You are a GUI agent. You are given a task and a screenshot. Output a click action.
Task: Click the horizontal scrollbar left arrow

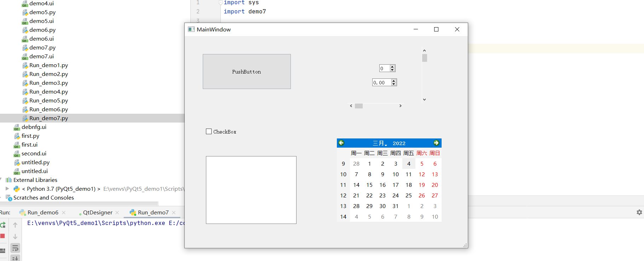coord(351,106)
